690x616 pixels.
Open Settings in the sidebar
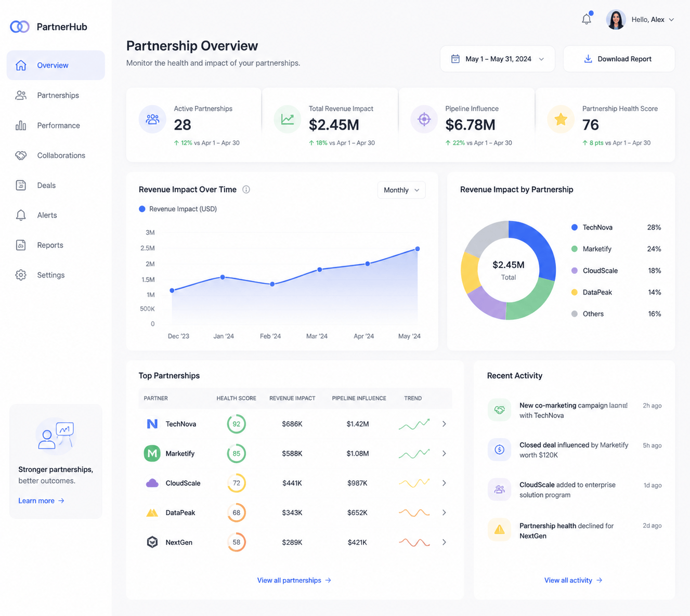[x=56, y=275]
